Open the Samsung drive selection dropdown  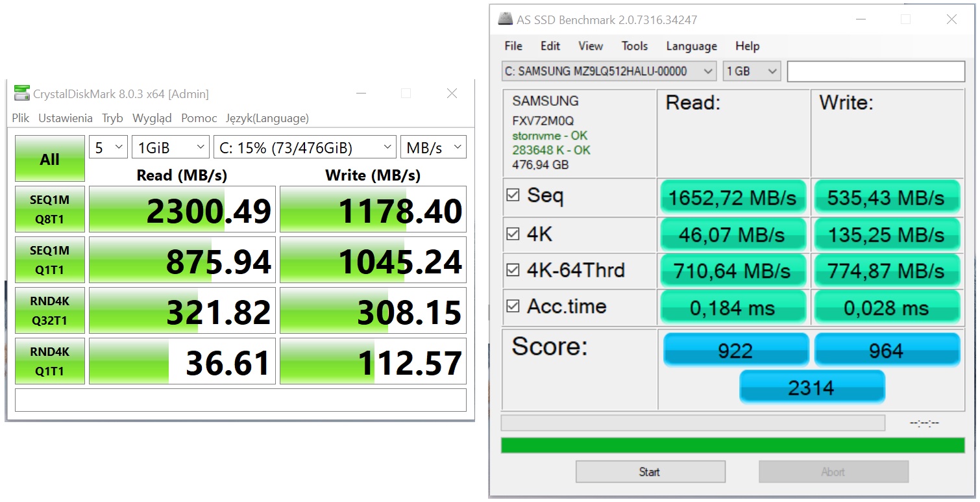click(x=609, y=71)
